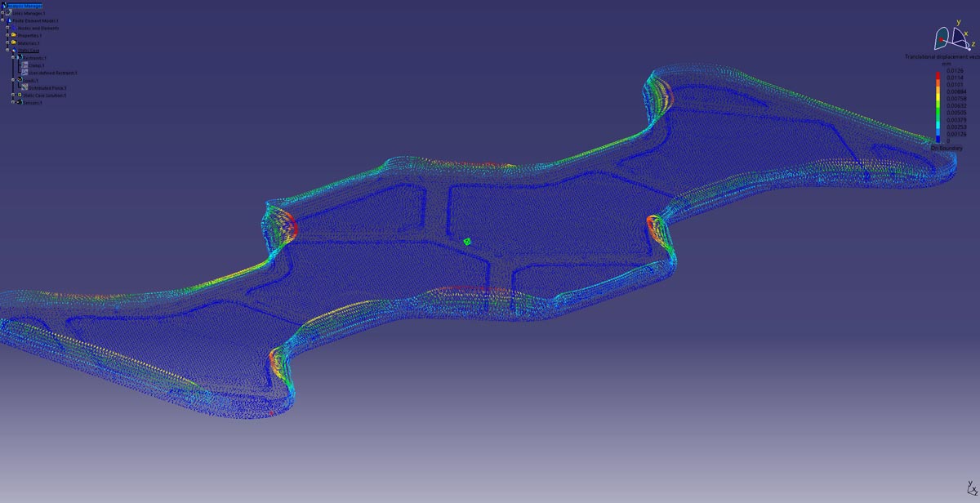Viewport: 980px width, 503px height.
Task: Expand the Properties.1 node
Action: [x=7, y=35]
